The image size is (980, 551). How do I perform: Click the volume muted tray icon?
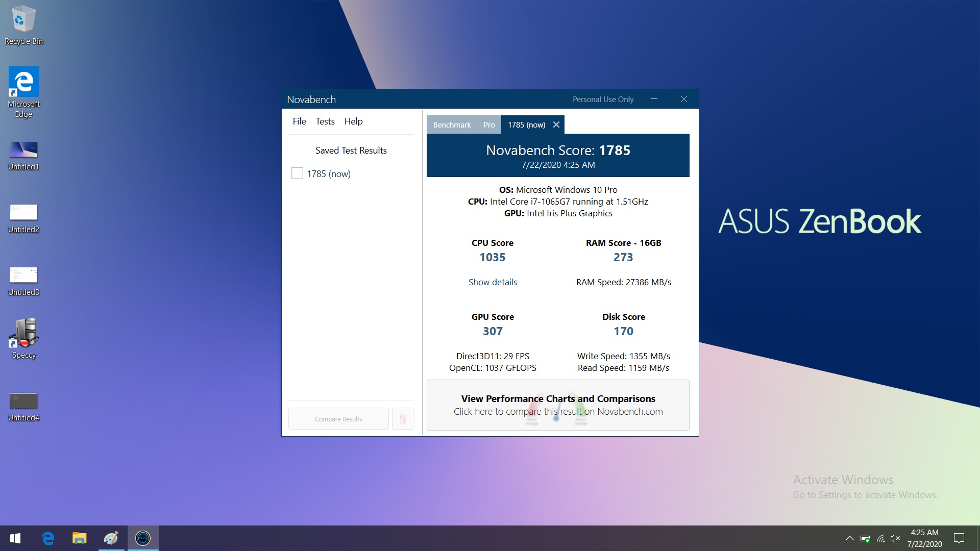[x=895, y=538]
